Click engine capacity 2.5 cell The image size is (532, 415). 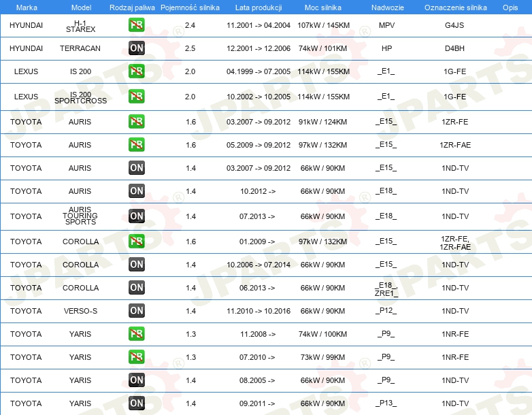190,48
